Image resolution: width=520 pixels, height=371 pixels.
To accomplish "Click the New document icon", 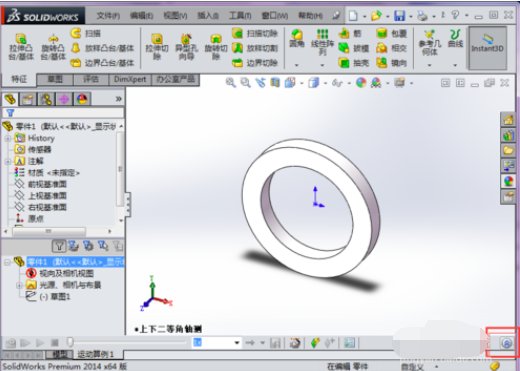I will tap(353, 15).
